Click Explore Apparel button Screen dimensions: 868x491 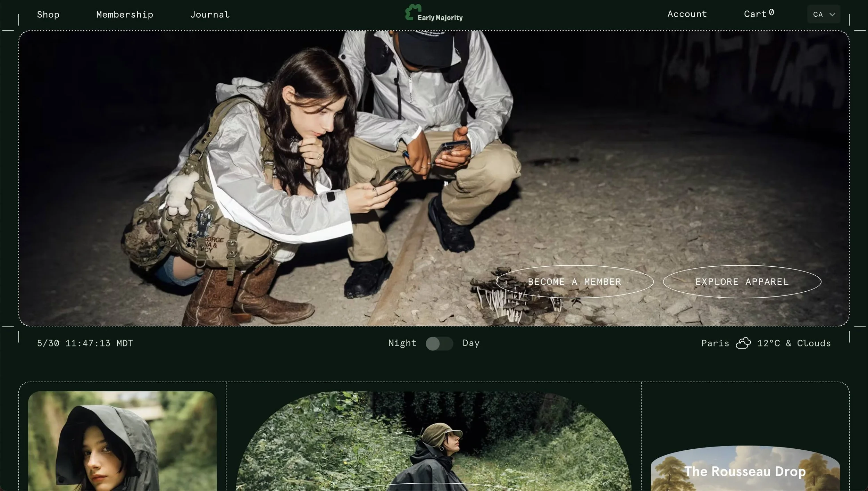point(742,282)
